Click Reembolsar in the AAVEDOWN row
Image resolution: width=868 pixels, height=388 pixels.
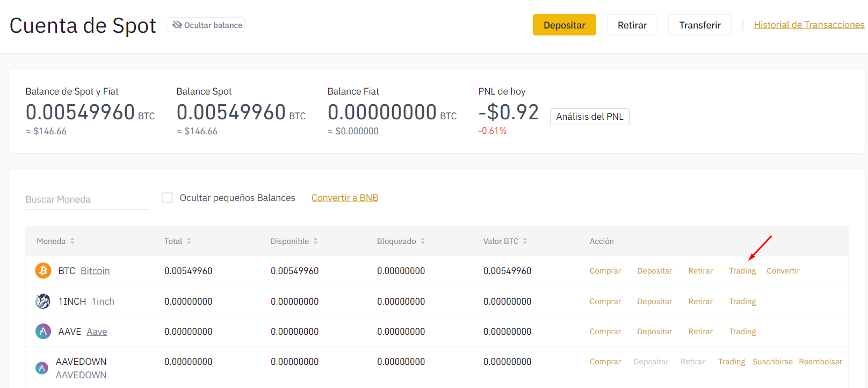click(820, 362)
